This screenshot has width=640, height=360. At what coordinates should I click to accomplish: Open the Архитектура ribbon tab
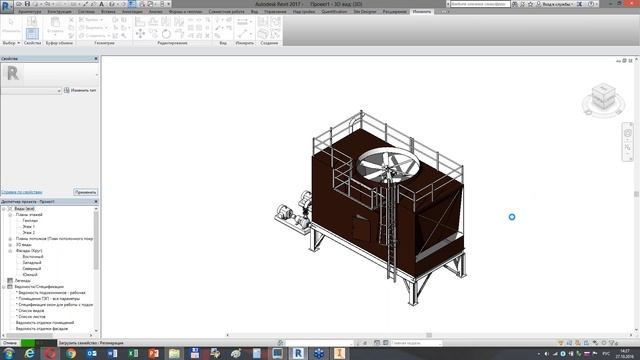tap(30, 12)
